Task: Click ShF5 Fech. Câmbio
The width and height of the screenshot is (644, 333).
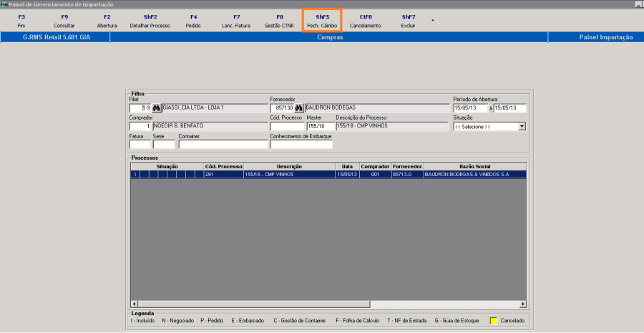Action: coord(322,21)
